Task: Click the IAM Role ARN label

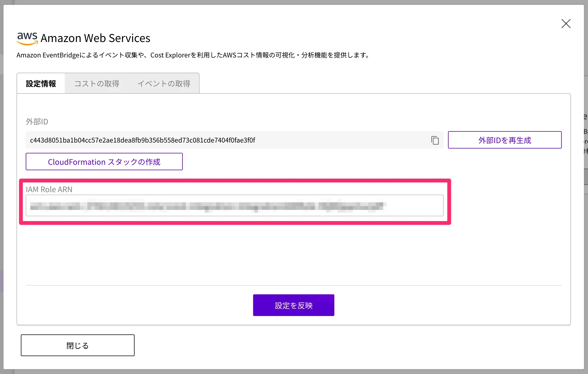Action: tap(49, 189)
